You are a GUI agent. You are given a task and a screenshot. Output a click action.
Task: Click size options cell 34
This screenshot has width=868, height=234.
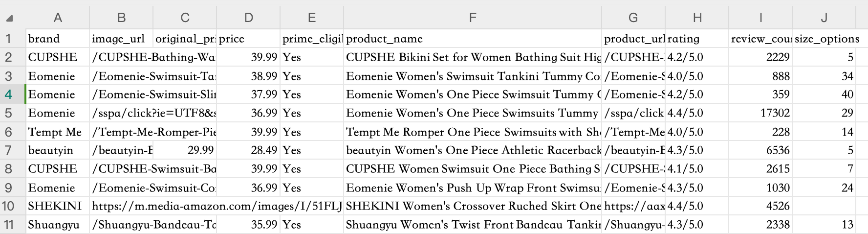click(x=824, y=76)
